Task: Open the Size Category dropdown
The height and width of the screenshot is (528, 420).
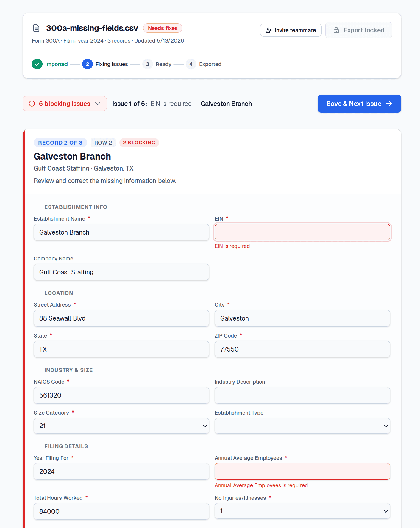Action: (121, 426)
